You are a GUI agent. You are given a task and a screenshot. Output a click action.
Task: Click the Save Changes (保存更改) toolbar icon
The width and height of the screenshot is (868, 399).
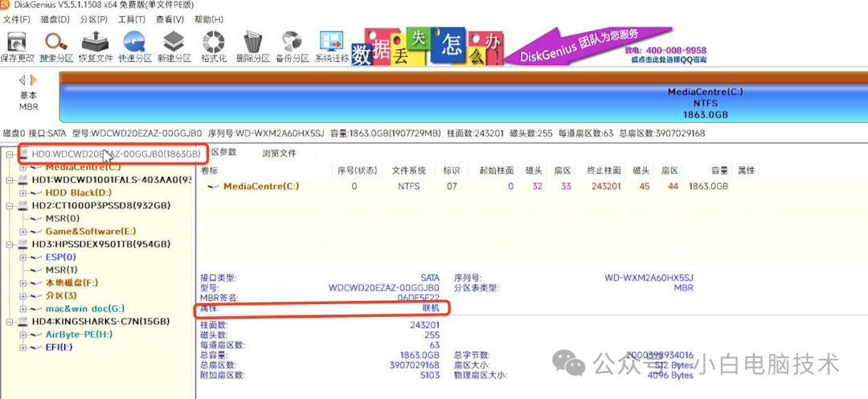pos(17,47)
